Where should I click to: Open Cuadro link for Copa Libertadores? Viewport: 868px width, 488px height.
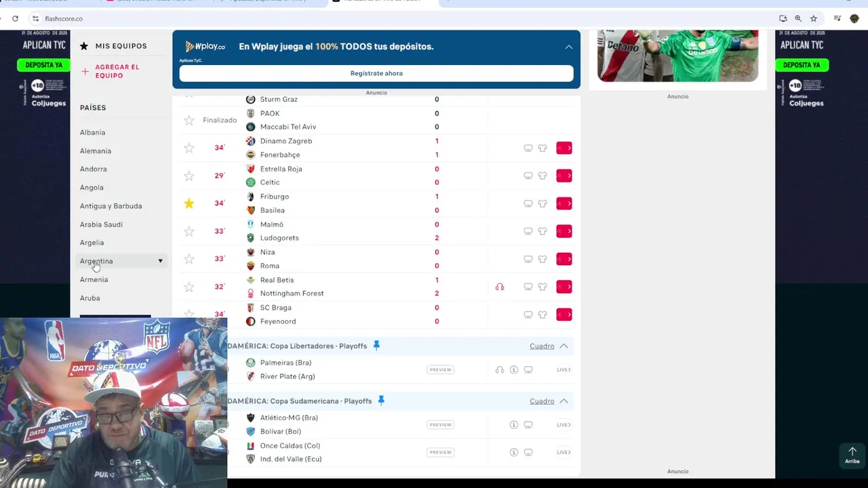point(542,346)
